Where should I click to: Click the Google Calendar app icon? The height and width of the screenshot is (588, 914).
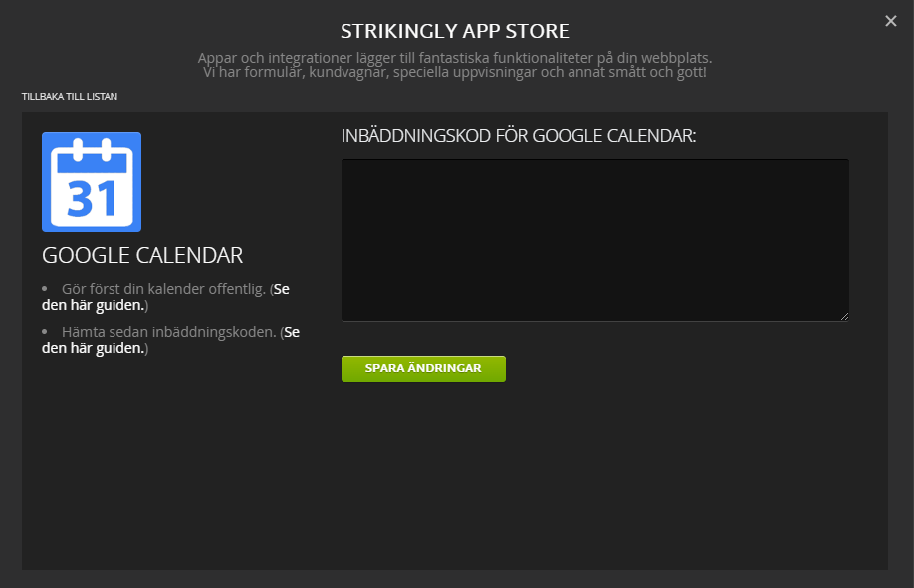click(x=92, y=182)
